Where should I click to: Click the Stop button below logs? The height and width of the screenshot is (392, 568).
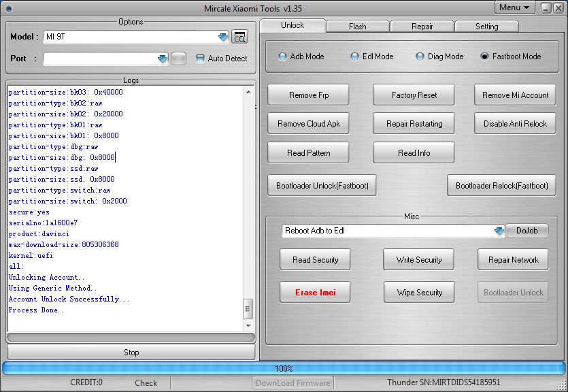pos(131,352)
